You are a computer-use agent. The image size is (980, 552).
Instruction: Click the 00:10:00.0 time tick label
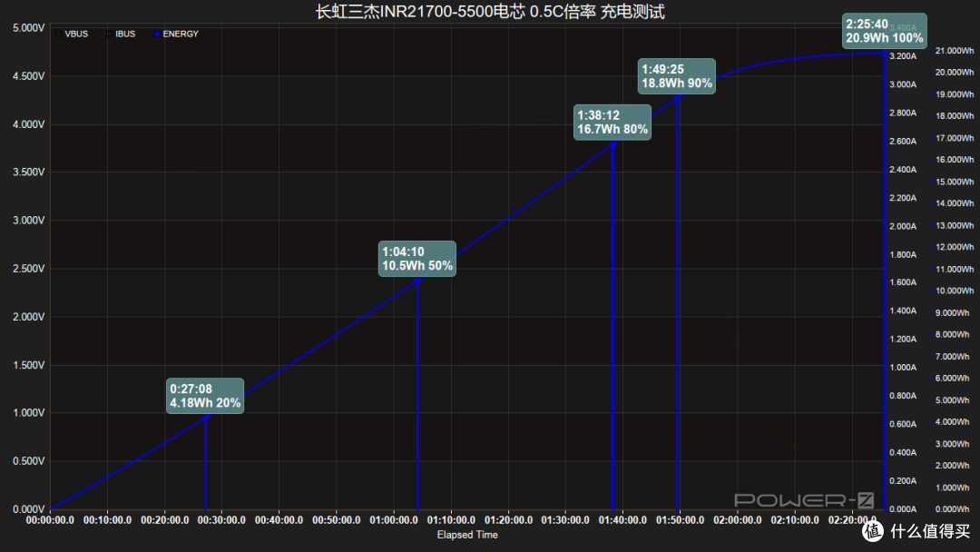click(x=107, y=520)
